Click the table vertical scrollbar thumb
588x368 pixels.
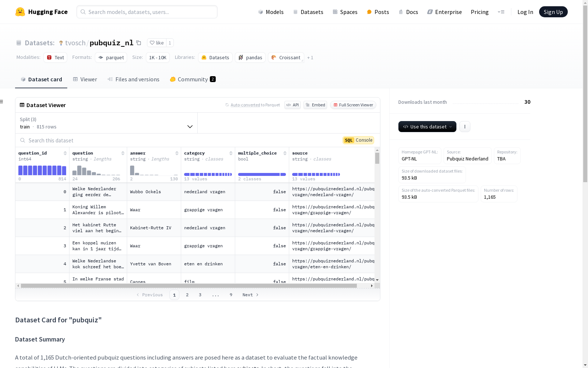pos(377,158)
